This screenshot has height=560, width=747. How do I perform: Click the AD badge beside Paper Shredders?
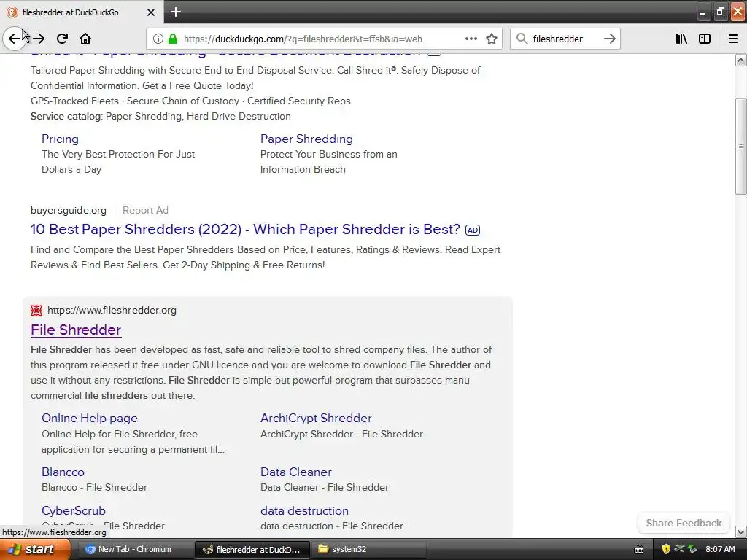(473, 230)
